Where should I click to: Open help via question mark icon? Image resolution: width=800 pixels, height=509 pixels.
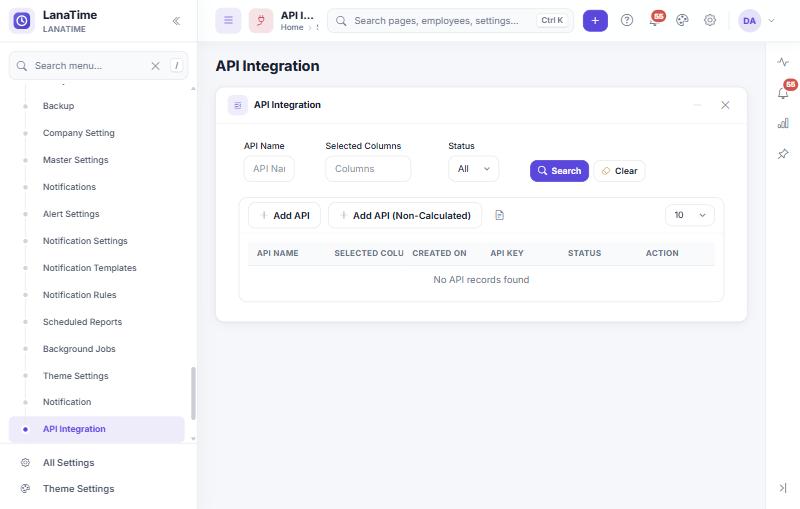pyautogui.click(x=627, y=20)
